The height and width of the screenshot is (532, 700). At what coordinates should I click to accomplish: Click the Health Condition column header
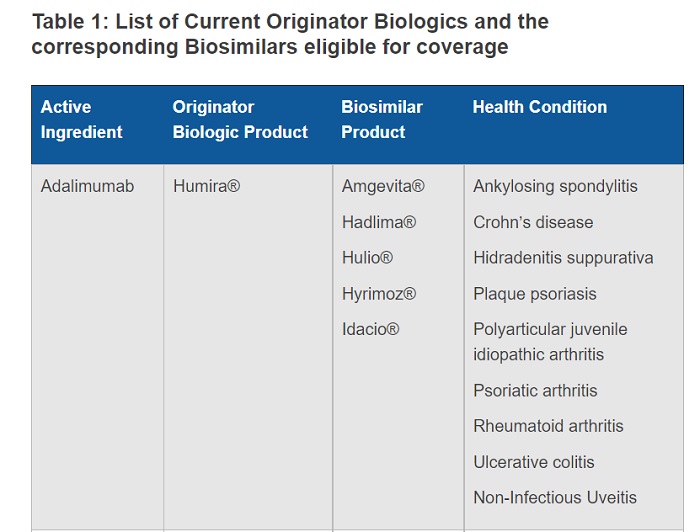click(x=539, y=107)
